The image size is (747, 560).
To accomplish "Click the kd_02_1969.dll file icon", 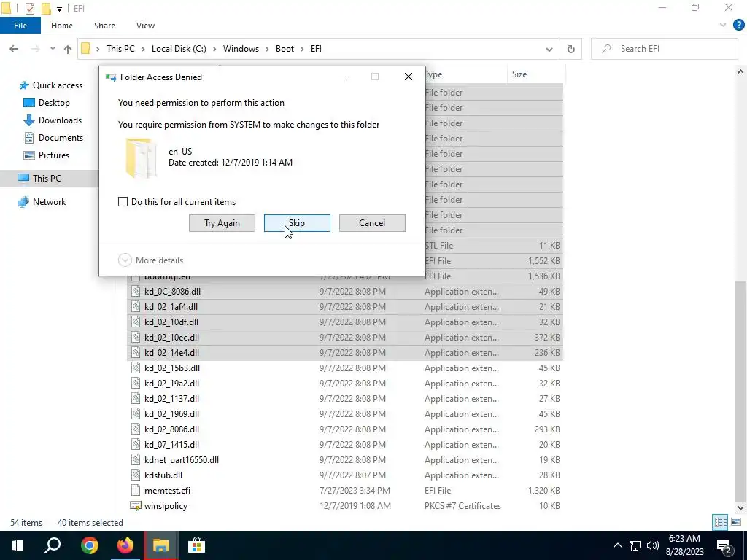I will (136, 414).
